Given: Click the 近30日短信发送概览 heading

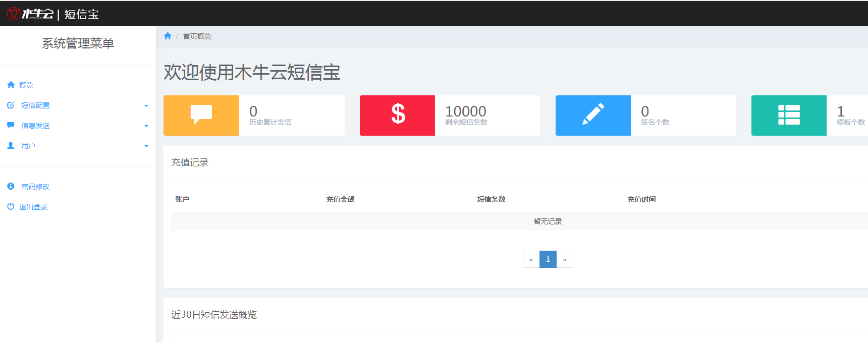Looking at the screenshot, I should point(214,315).
